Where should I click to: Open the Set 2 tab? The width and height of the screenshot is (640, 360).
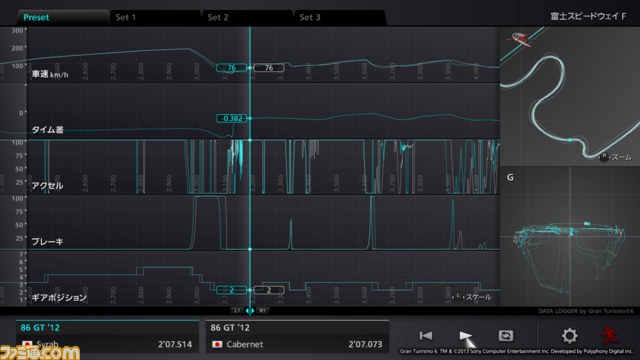(x=248, y=18)
